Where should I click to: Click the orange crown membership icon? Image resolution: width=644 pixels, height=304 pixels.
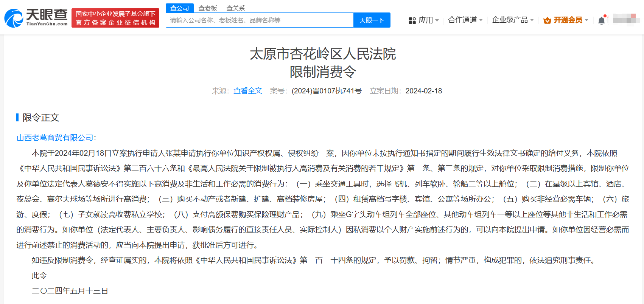point(547,20)
